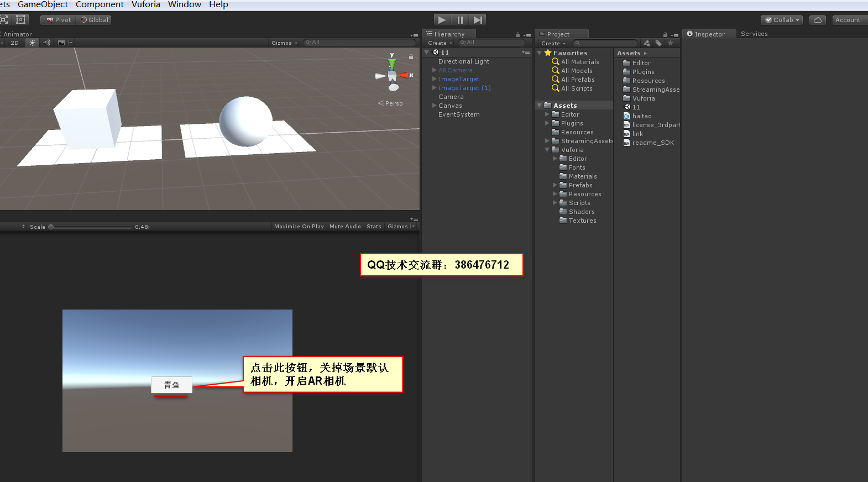Viewport: 868px width, 482px height.
Task: Open the Help menu
Action: 218,4
